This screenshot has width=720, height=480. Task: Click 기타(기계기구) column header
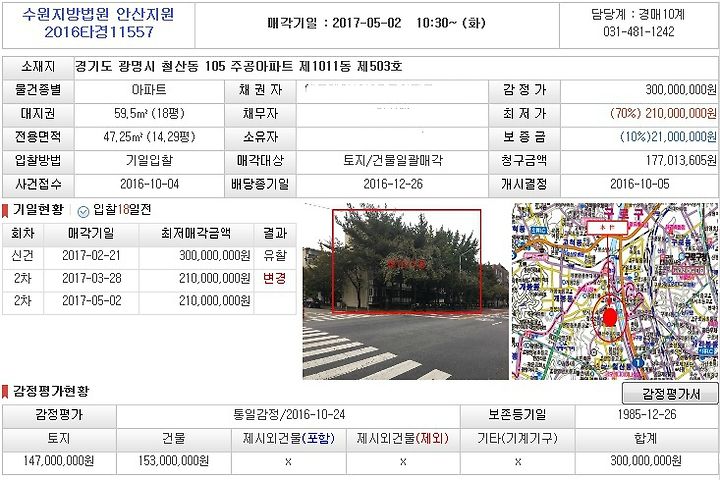point(517,440)
